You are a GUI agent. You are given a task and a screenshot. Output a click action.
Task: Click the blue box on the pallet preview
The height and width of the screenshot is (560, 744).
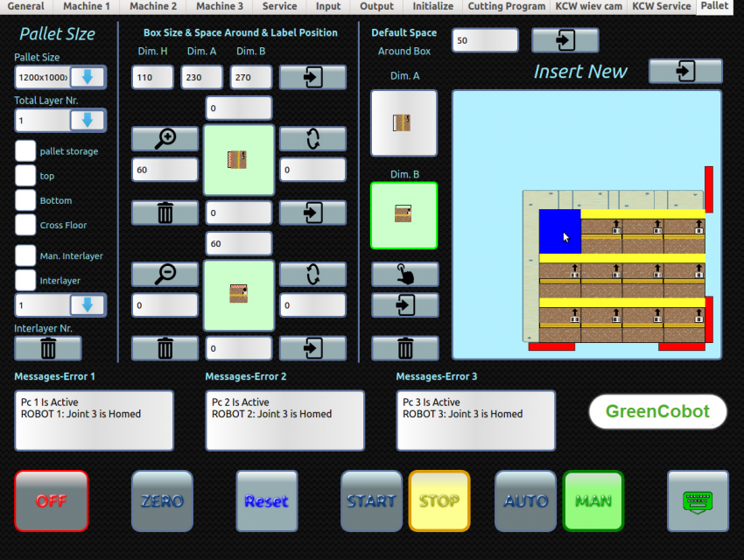coord(560,231)
